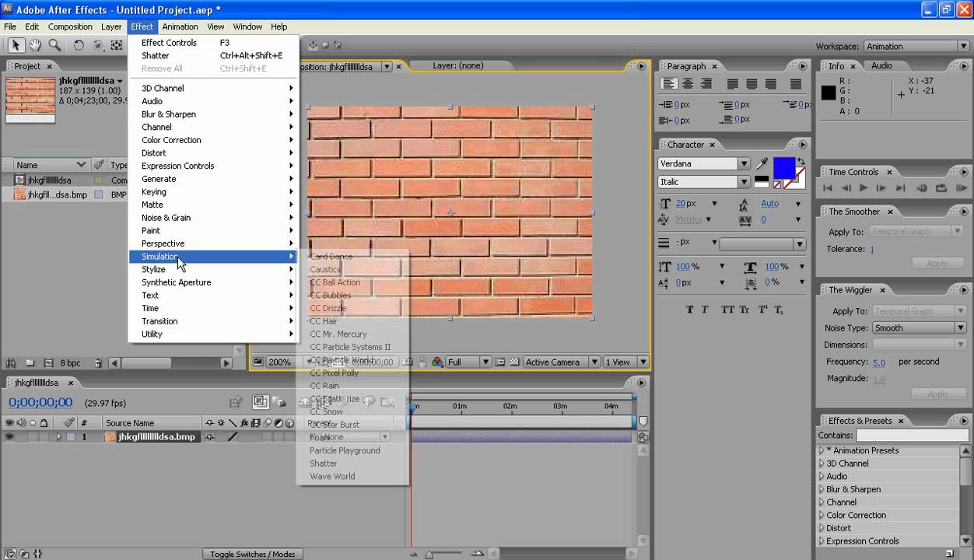974x560 pixels.
Task: Open the 1 View layout dropdown
Action: (626, 362)
